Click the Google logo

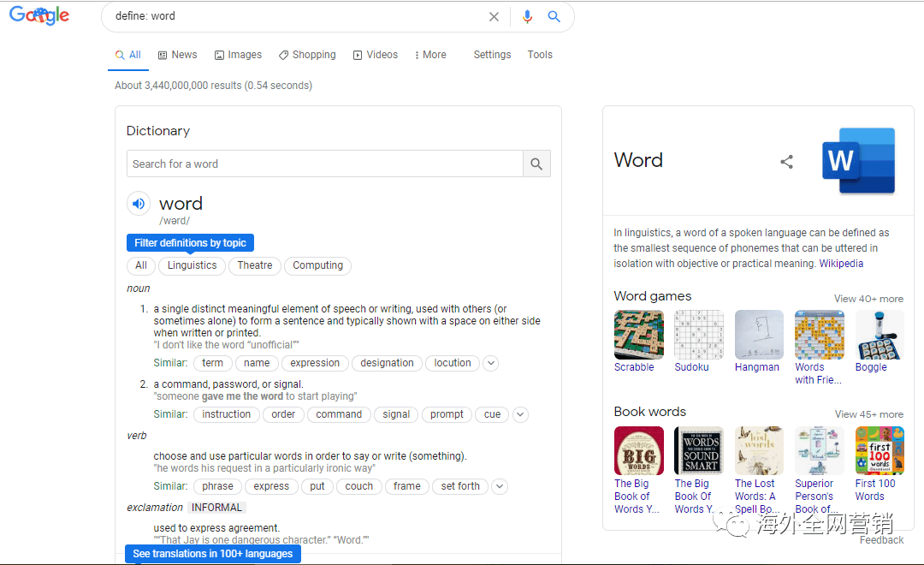pyautogui.click(x=39, y=16)
